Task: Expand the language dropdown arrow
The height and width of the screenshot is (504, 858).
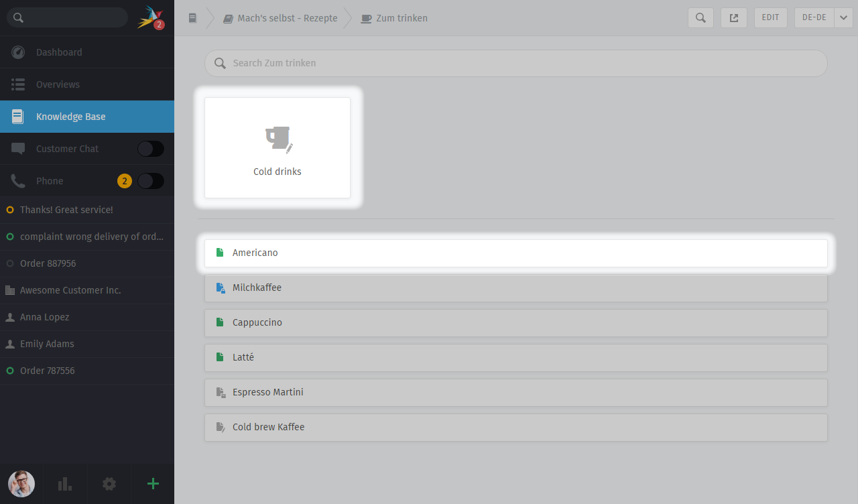Action: tap(843, 18)
